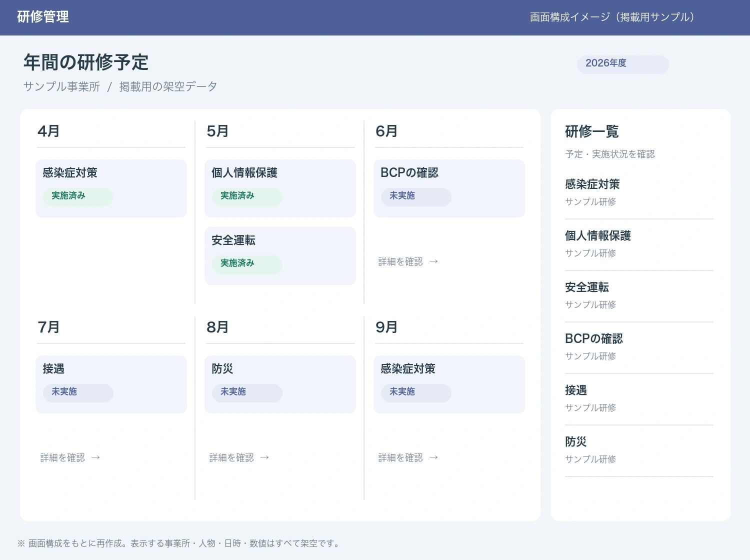Click the 研修一覧 panel heading
This screenshot has width=750, height=560.
coord(592,131)
